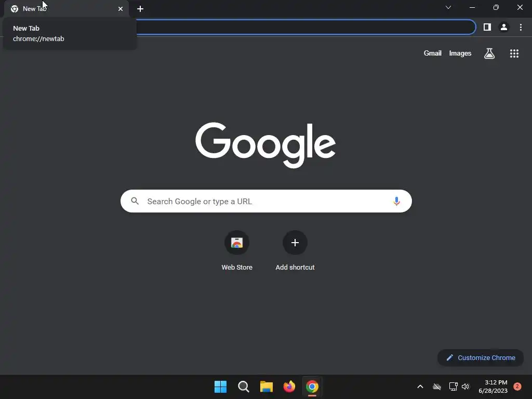The image size is (532, 399).
Task: Click the Add shortcut label
Action: [x=295, y=268]
